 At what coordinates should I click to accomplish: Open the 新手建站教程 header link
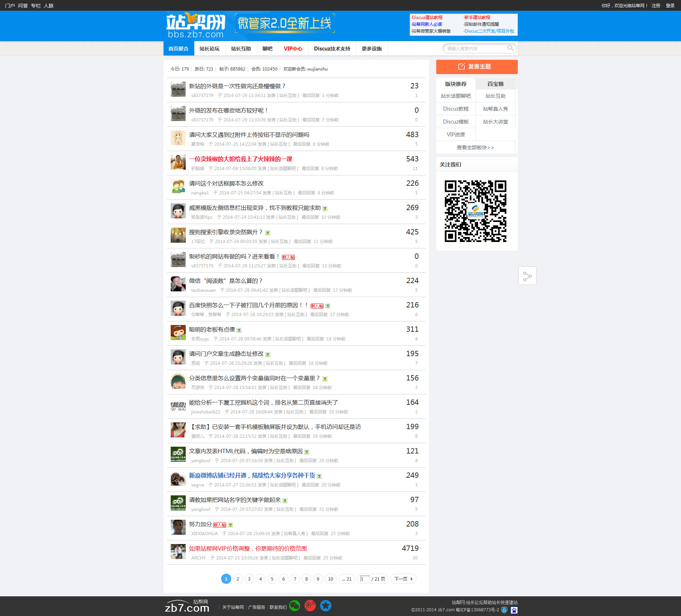(477, 17)
